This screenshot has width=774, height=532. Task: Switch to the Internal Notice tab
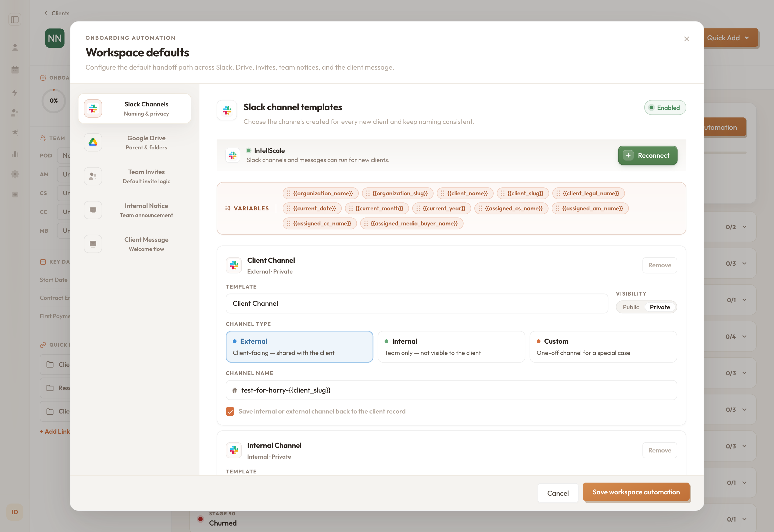tap(134, 210)
